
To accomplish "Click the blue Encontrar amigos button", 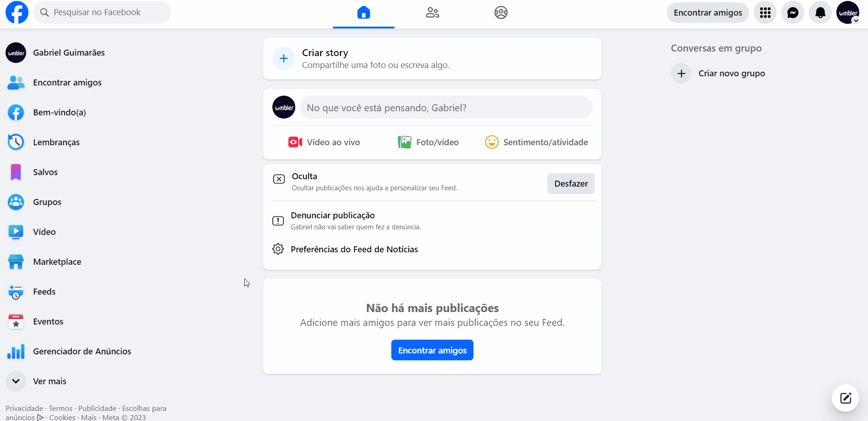I will tap(432, 350).
